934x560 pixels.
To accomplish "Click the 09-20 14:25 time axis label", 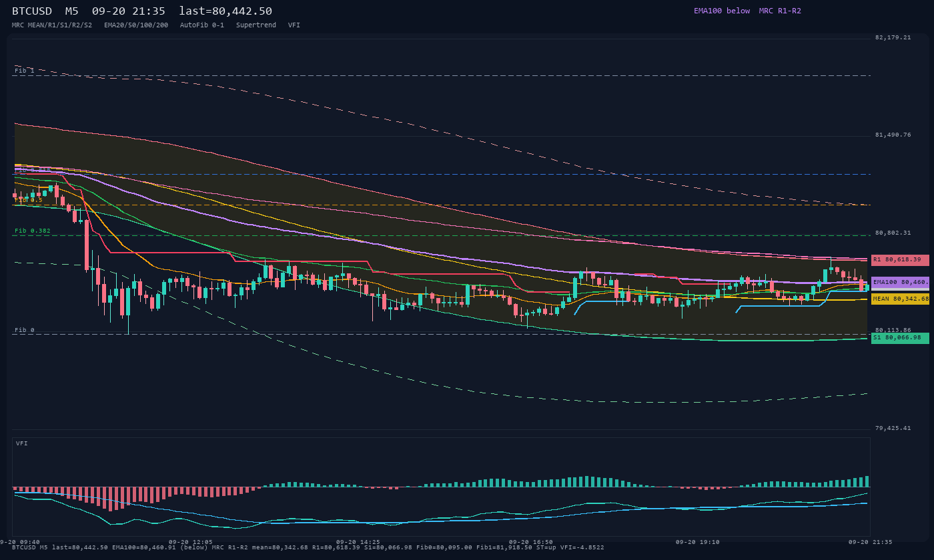I will [358, 542].
